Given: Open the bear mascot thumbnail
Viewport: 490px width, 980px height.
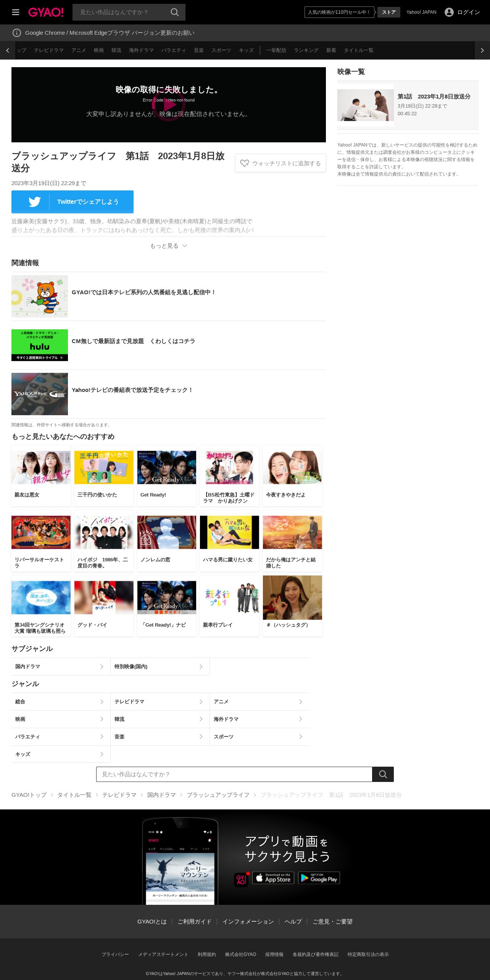Looking at the screenshot, I should tap(40, 296).
